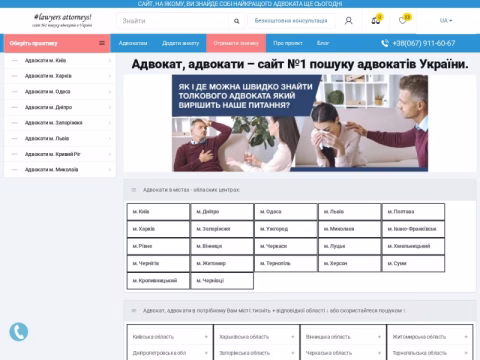The image size is (480, 360).
Task: Expand Адвокати м. Київ sidebar arrow
Action: 110,61
